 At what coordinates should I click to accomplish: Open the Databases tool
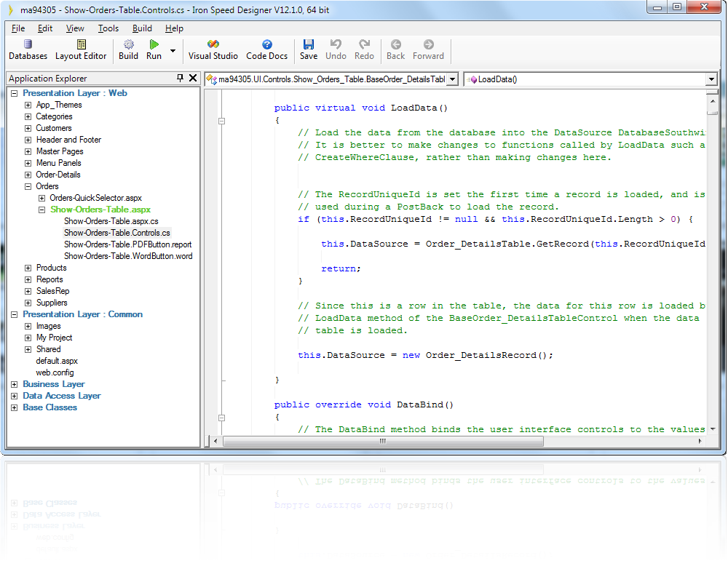[x=28, y=51]
